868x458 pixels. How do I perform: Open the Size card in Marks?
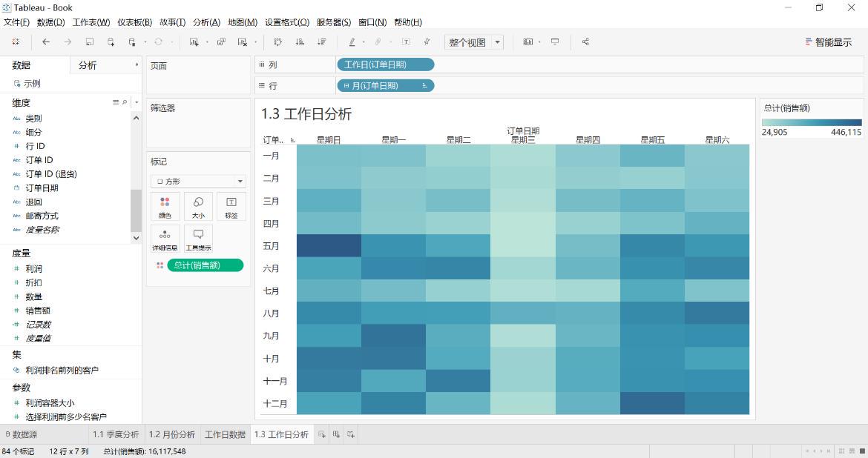coord(198,207)
